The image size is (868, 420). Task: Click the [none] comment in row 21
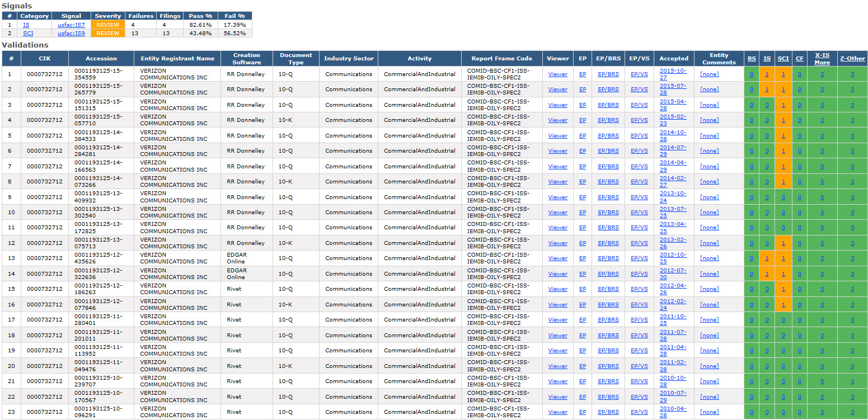[710, 381]
